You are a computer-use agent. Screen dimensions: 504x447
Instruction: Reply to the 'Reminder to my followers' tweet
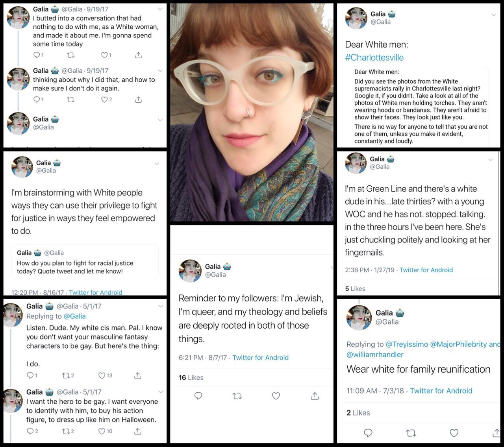coord(198,396)
